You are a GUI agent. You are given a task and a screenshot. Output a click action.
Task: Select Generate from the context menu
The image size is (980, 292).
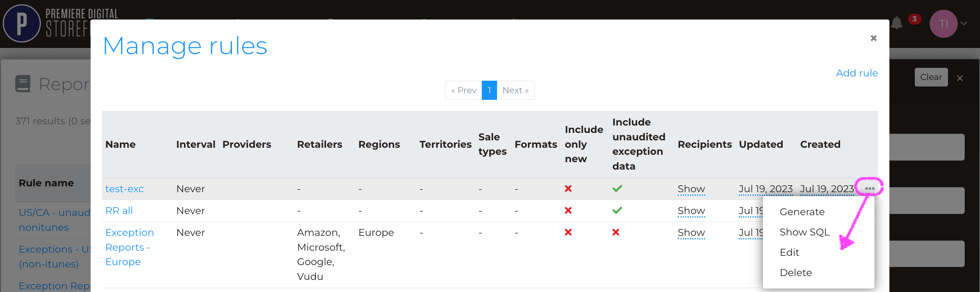pos(802,212)
